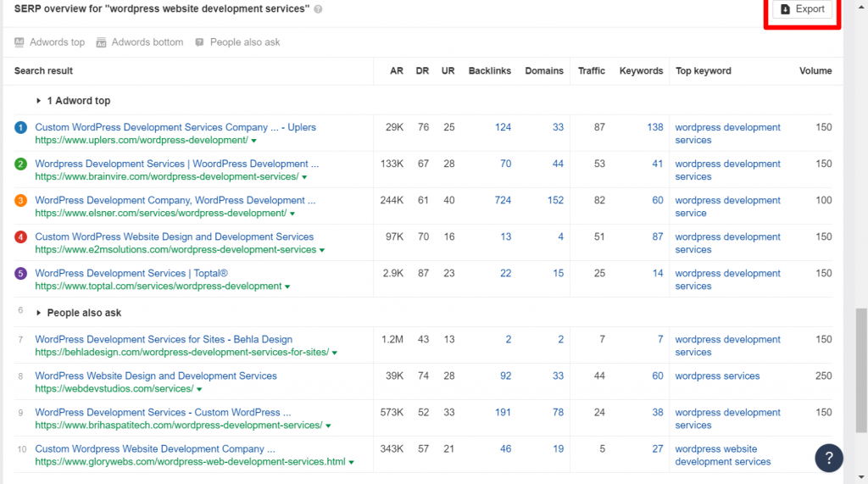The height and width of the screenshot is (484, 868).
Task: Click the scrollbar down arrow
Action: point(861,477)
